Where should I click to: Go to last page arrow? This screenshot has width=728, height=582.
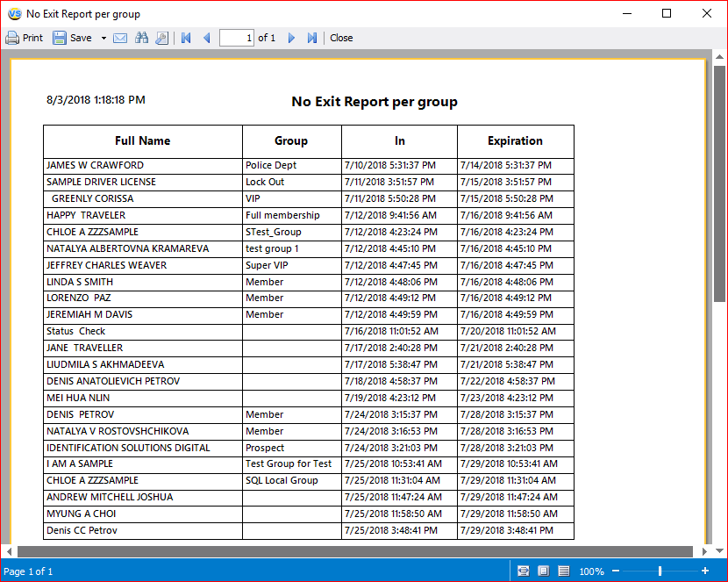pos(312,38)
